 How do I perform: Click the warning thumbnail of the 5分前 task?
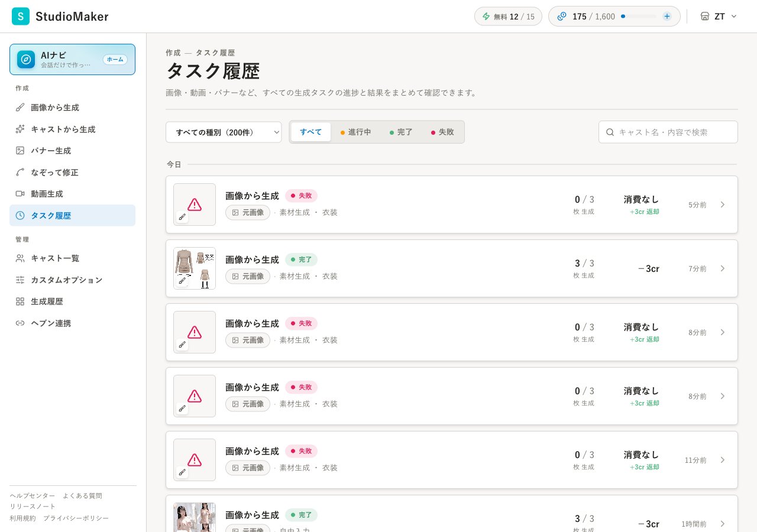[195, 205]
